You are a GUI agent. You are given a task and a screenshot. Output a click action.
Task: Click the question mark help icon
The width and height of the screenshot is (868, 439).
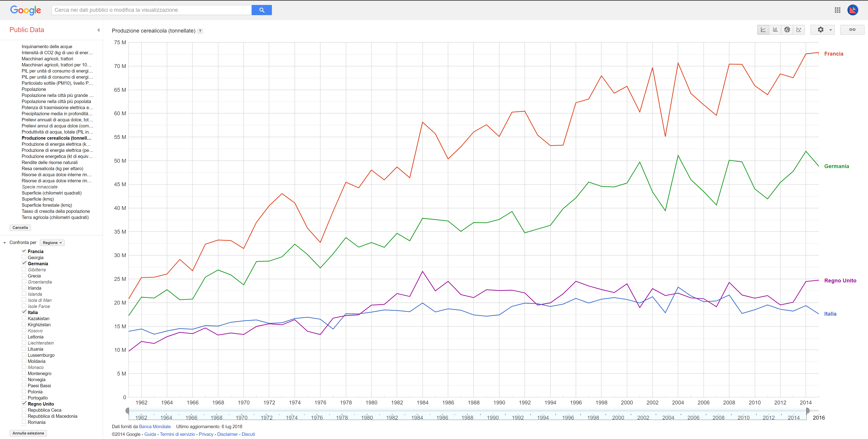(200, 31)
